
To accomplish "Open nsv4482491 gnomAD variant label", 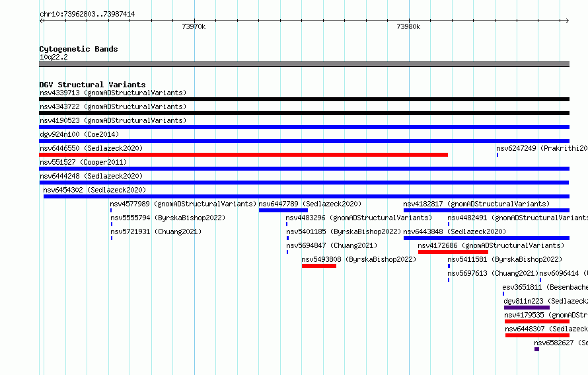I will click(x=517, y=218).
